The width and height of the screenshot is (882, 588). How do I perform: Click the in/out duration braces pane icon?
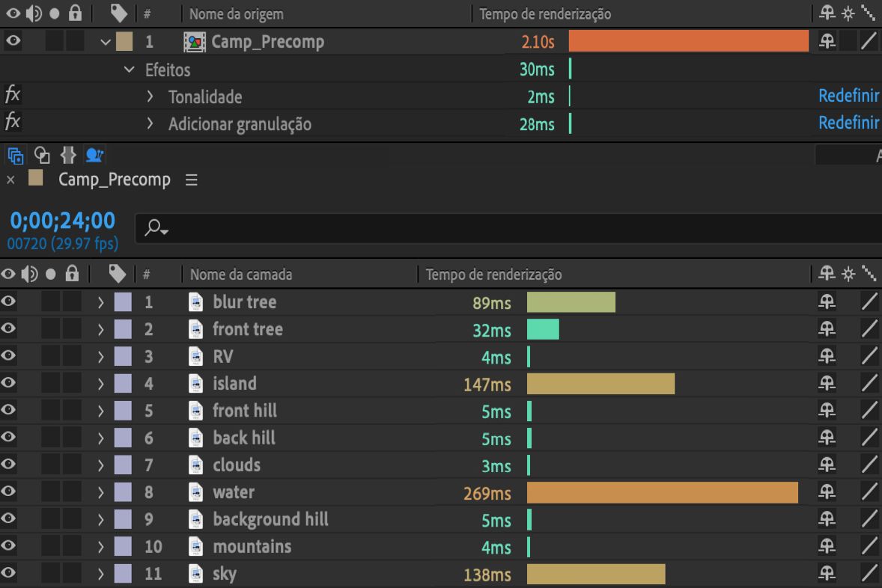pyautogui.click(x=68, y=156)
